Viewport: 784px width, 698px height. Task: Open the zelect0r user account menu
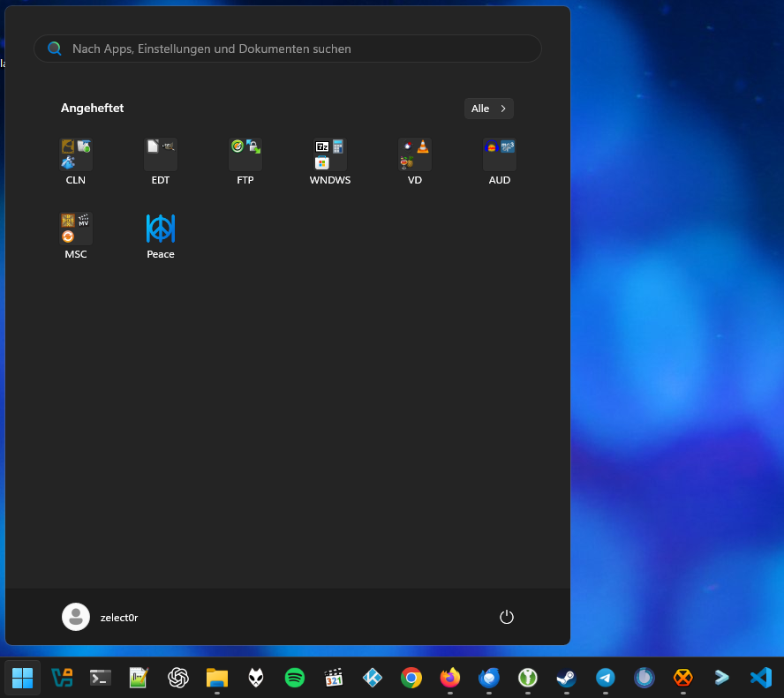coord(100,617)
